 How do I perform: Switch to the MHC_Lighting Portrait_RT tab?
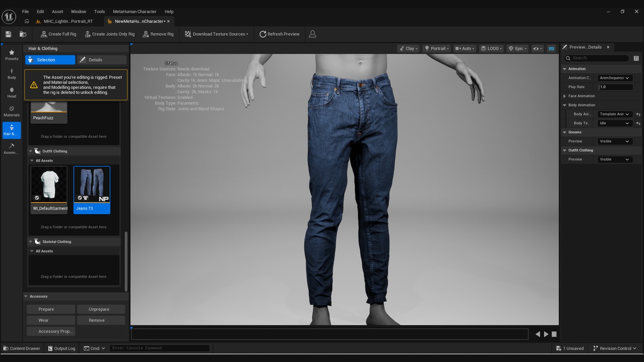[x=64, y=21]
